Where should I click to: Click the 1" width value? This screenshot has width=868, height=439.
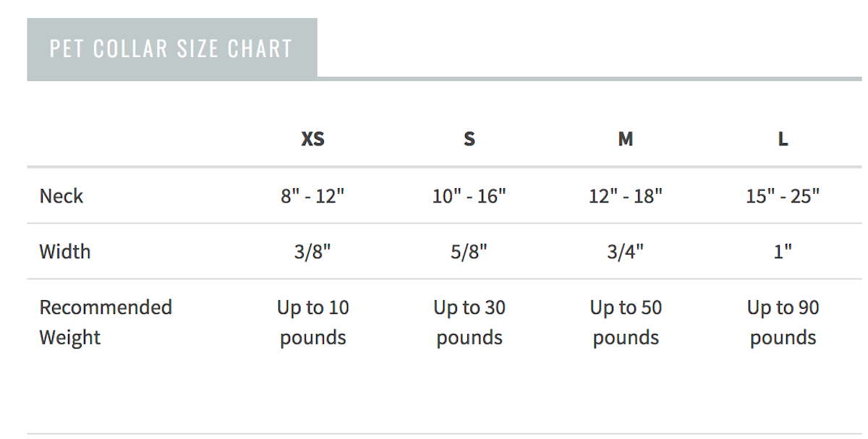pos(783,252)
